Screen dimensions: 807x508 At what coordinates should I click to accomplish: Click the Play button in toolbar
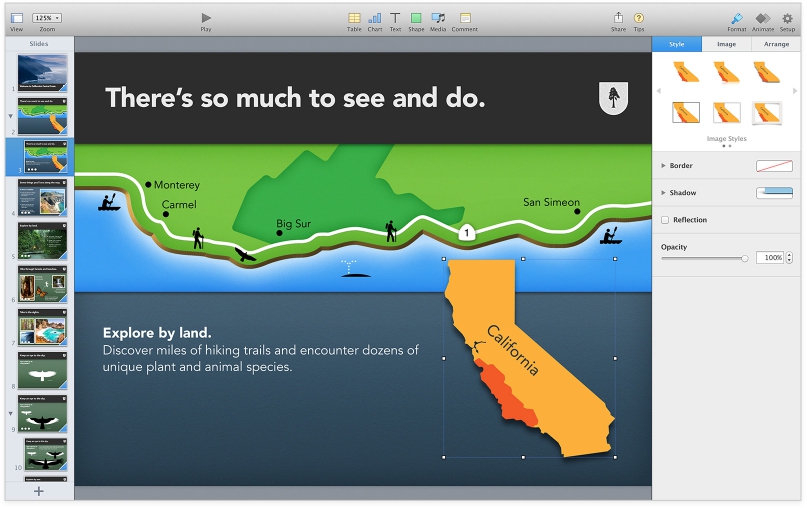coord(206,18)
